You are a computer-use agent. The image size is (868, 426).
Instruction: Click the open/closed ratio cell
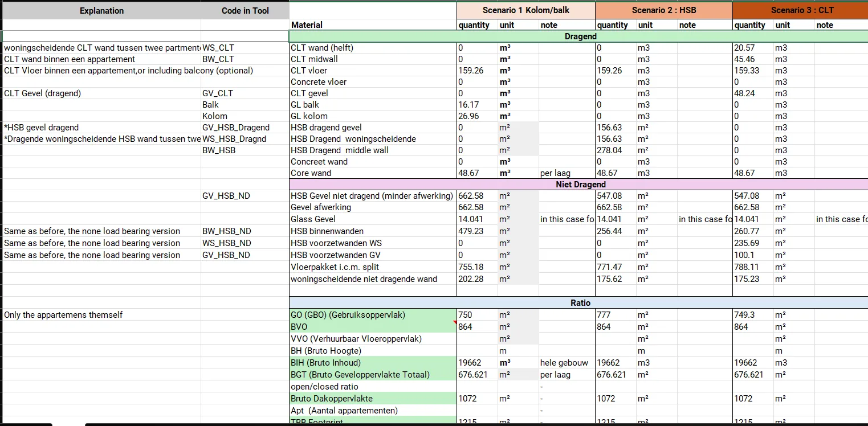(x=373, y=387)
